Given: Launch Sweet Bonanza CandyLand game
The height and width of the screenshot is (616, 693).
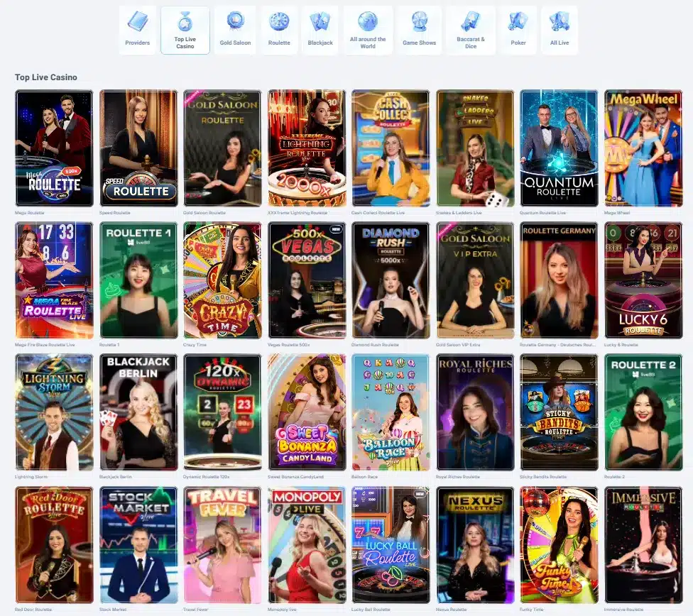Looking at the screenshot, I should pyautogui.click(x=307, y=412).
